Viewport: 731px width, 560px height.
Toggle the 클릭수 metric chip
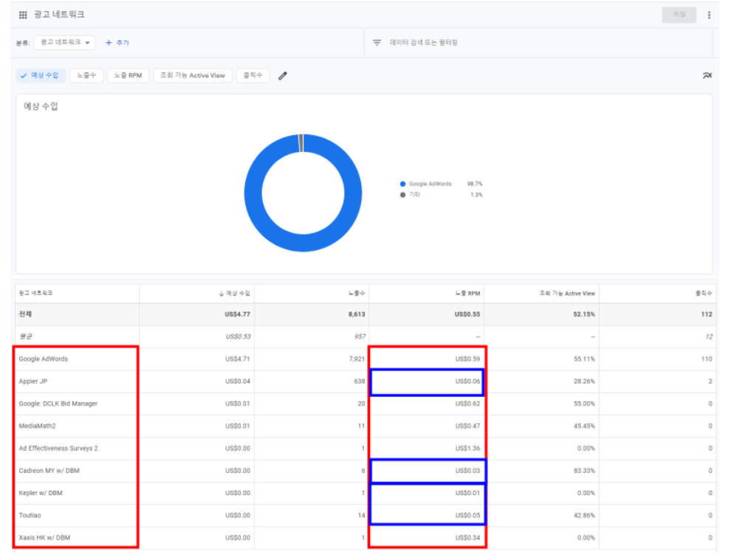253,75
